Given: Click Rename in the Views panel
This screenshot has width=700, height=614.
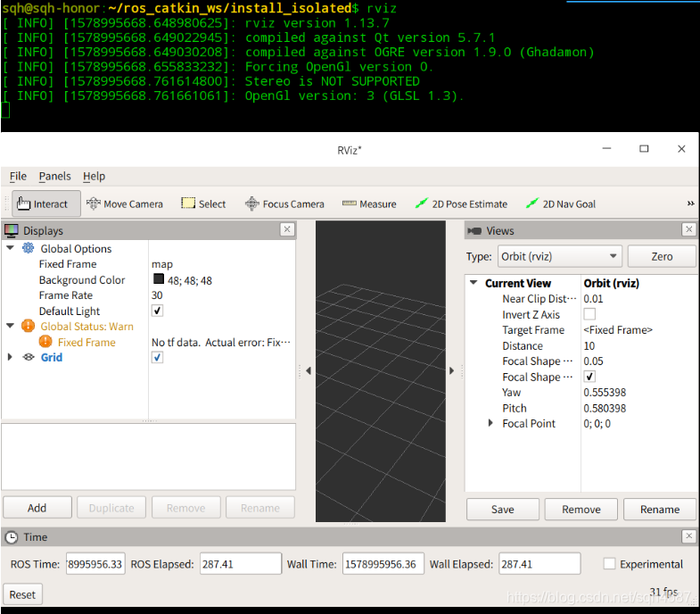Looking at the screenshot, I should 660,510.
